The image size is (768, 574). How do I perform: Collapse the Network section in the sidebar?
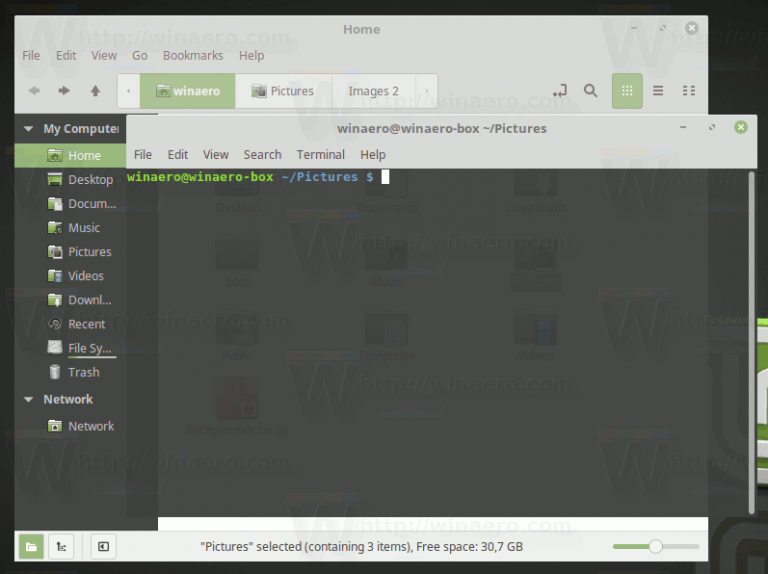(x=28, y=400)
